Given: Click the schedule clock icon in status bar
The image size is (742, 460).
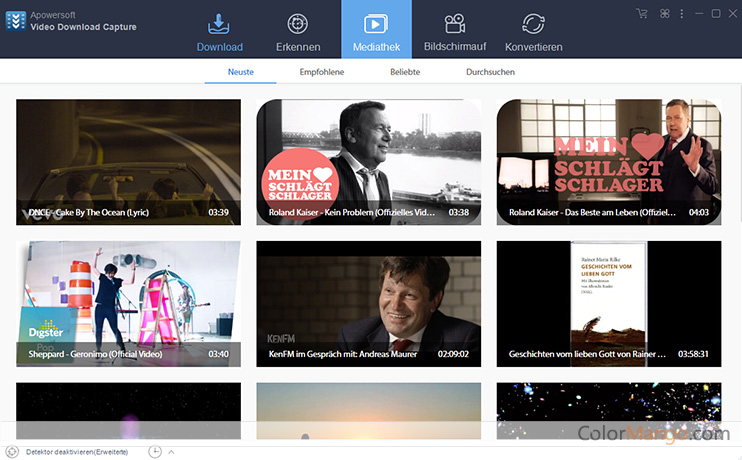Looking at the screenshot, I should click(155, 451).
